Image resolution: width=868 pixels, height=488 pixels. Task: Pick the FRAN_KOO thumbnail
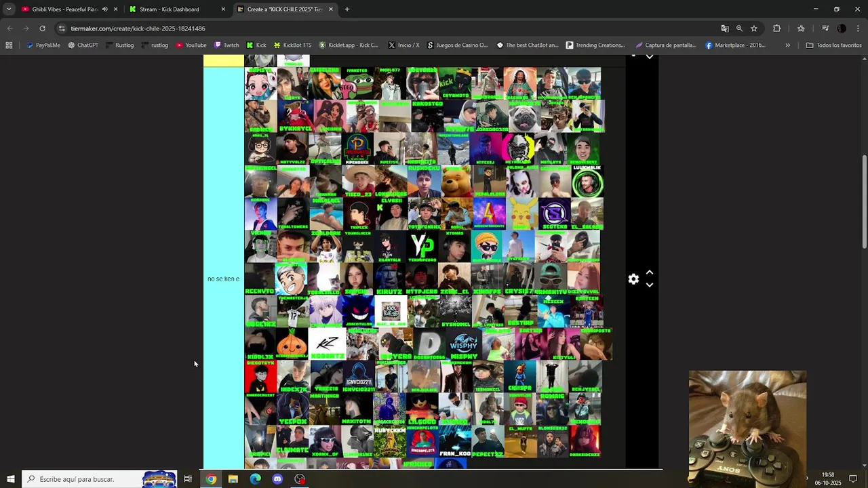pyautogui.click(x=455, y=441)
